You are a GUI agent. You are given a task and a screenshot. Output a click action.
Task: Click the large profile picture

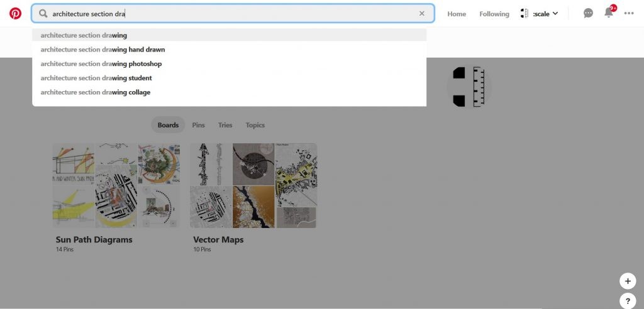tap(469, 87)
